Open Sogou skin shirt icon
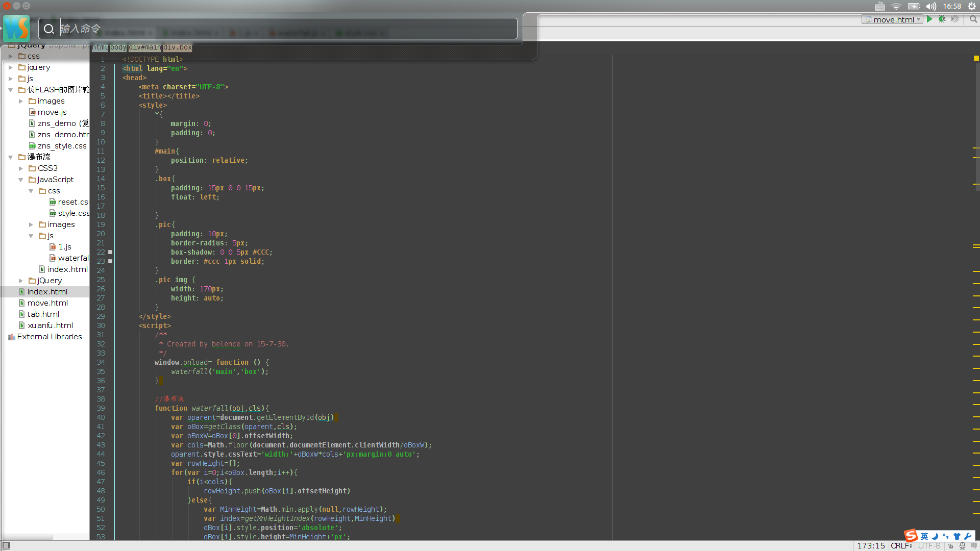 coord(957,536)
